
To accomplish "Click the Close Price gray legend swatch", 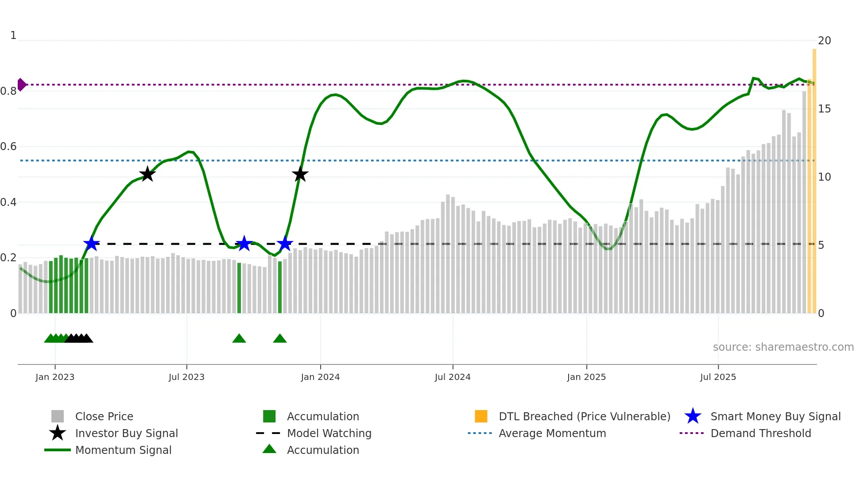I will pos(58,416).
